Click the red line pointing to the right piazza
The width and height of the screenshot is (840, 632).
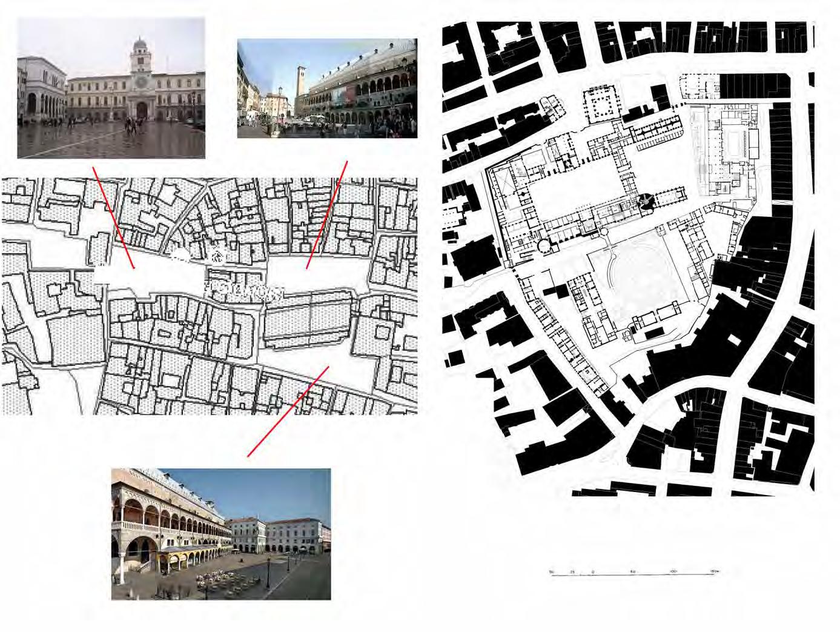point(328,214)
